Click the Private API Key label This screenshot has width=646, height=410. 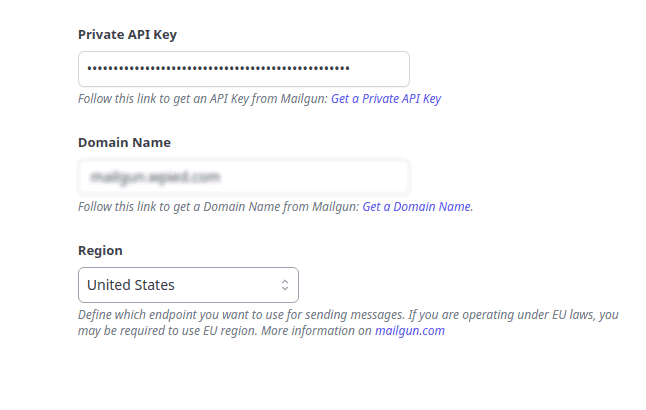(x=127, y=35)
